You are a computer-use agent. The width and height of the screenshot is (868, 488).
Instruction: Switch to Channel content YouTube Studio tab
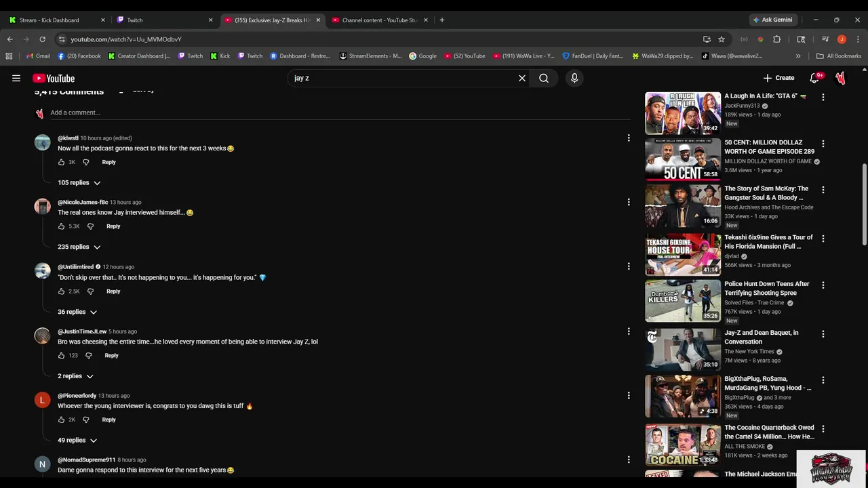380,20
